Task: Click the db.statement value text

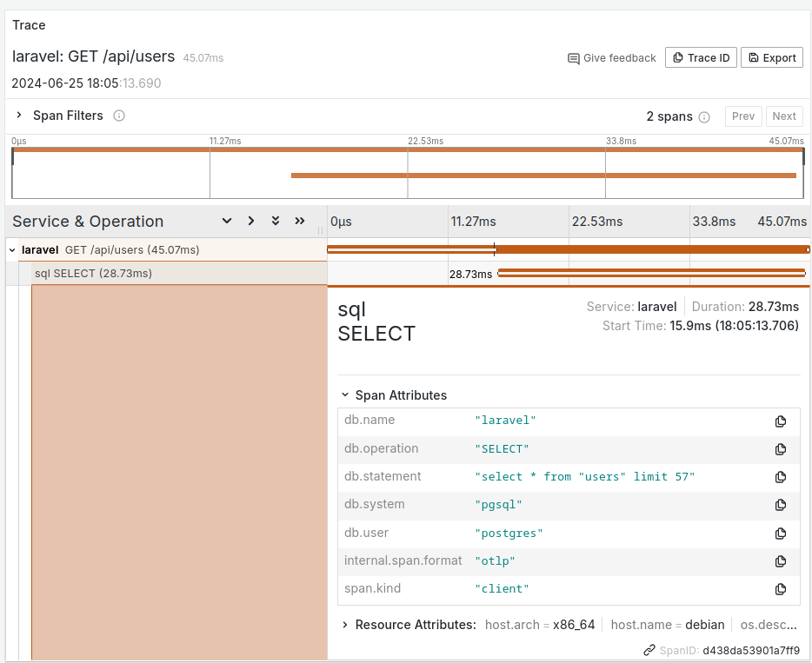Action: (x=585, y=477)
